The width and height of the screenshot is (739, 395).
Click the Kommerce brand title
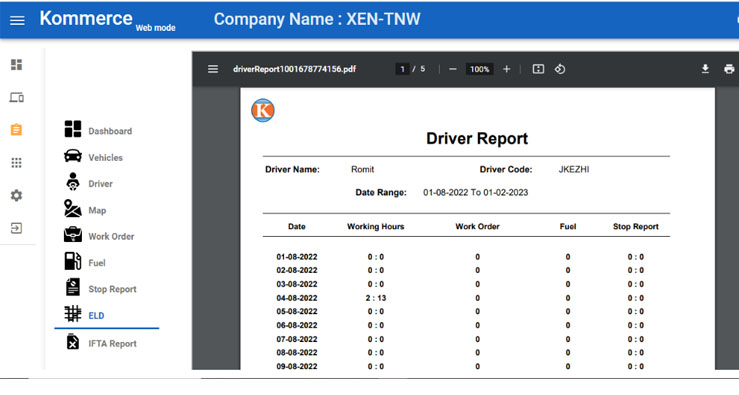(86, 18)
